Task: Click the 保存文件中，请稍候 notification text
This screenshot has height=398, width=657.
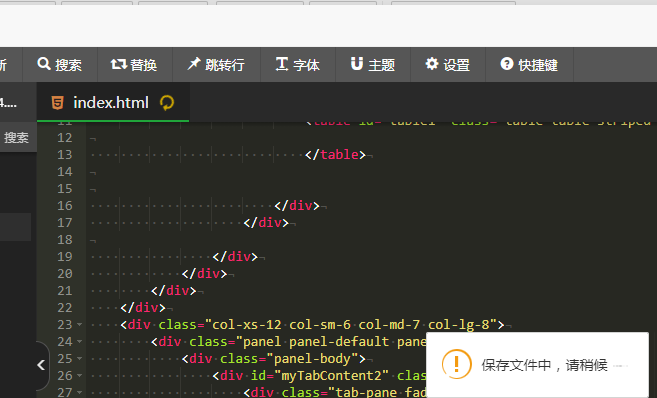Action: 544,365
